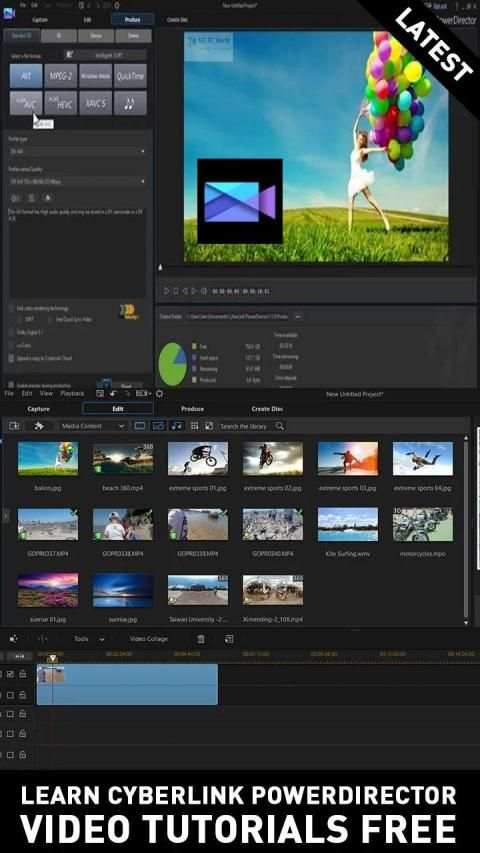Click the Video Collage button
Screen dimensions: 480x853
pos(149,639)
